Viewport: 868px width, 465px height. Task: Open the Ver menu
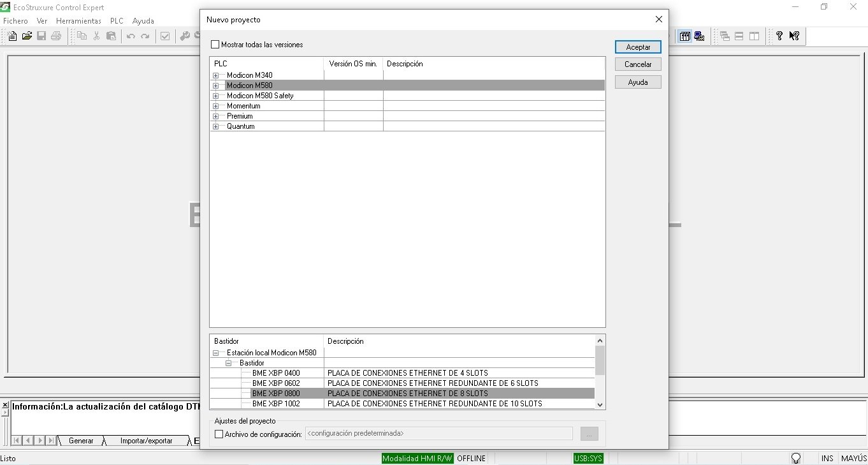click(42, 21)
